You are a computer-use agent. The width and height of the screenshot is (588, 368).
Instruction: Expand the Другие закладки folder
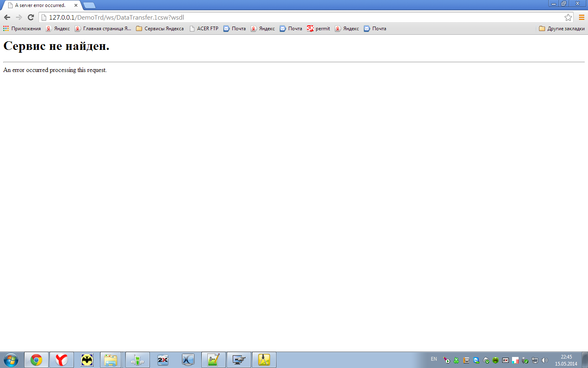point(561,29)
